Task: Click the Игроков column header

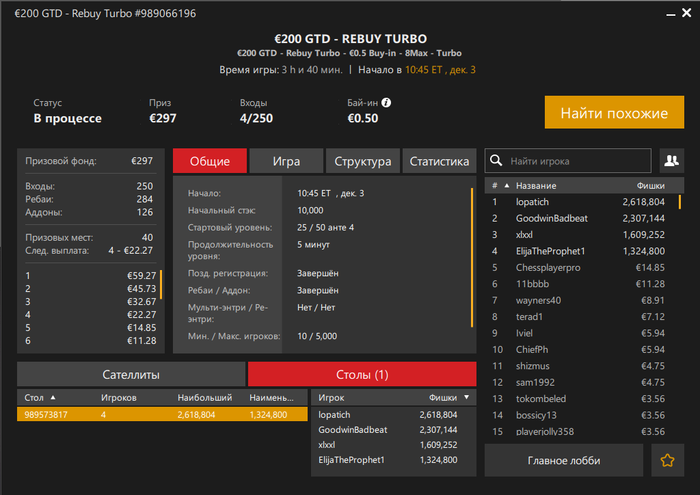Action: click(119, 397)
